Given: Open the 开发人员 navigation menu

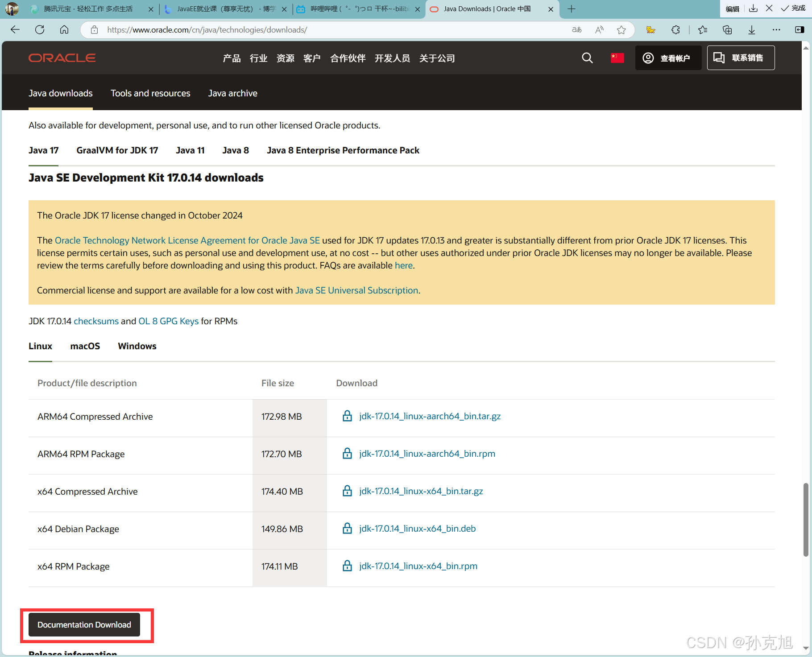Looking at the screenshot, I should [x=392, y=58].
